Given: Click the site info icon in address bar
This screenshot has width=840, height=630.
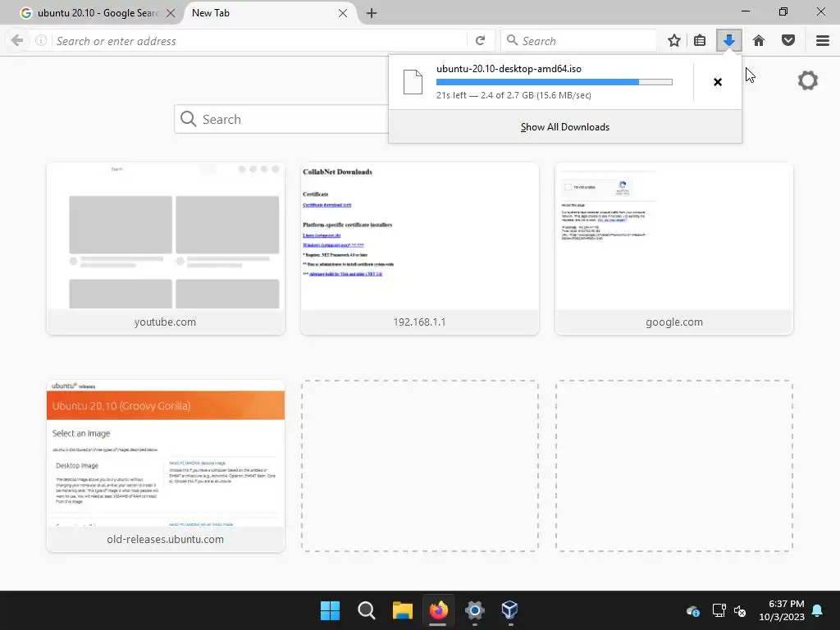Looking at the screenshot, I should [41, 41].
